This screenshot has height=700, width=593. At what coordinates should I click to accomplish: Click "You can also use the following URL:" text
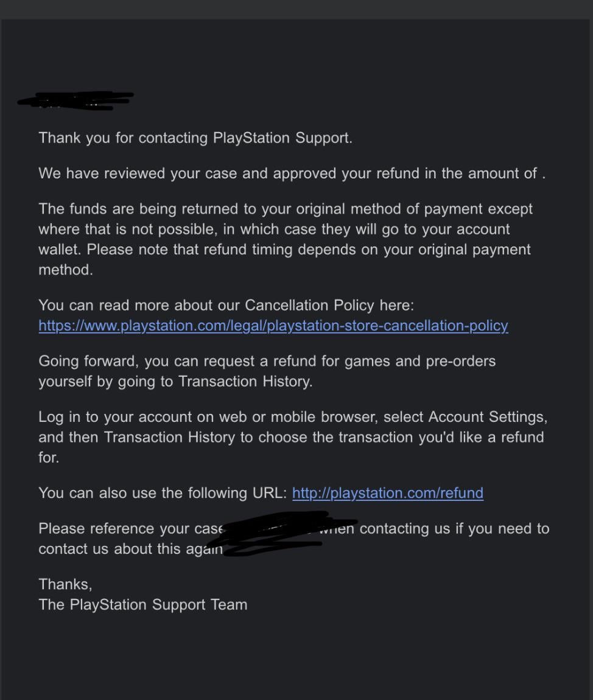point(163,493)
